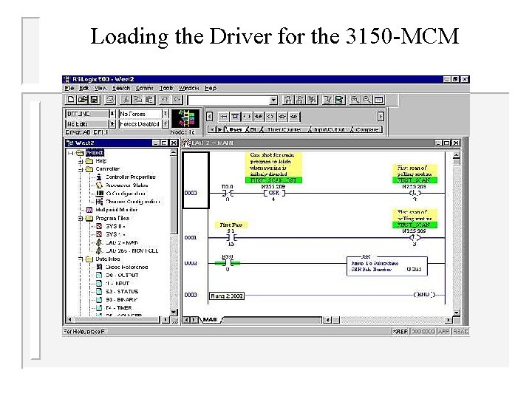Click the New file toolbar icon
The height and width of the screenshot is (399, 532).
(71, 100)
